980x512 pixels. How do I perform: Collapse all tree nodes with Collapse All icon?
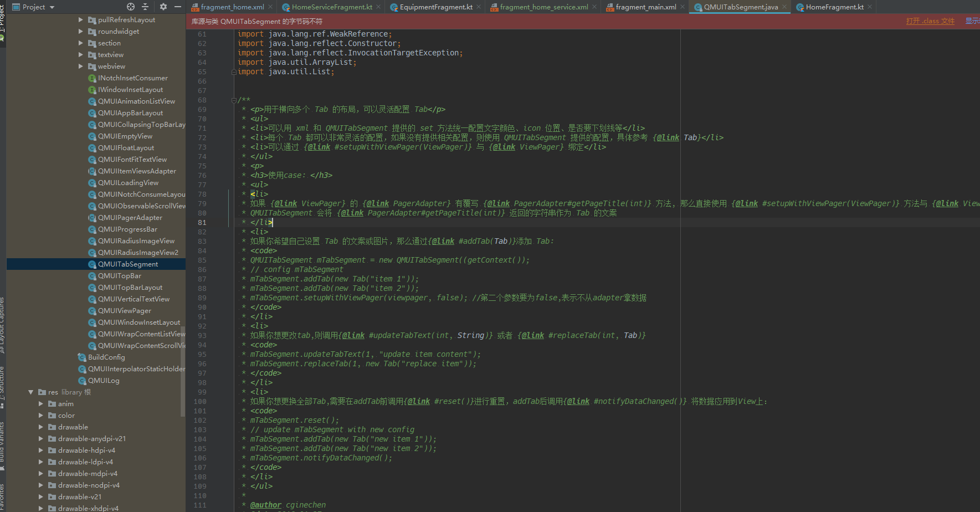145,7
